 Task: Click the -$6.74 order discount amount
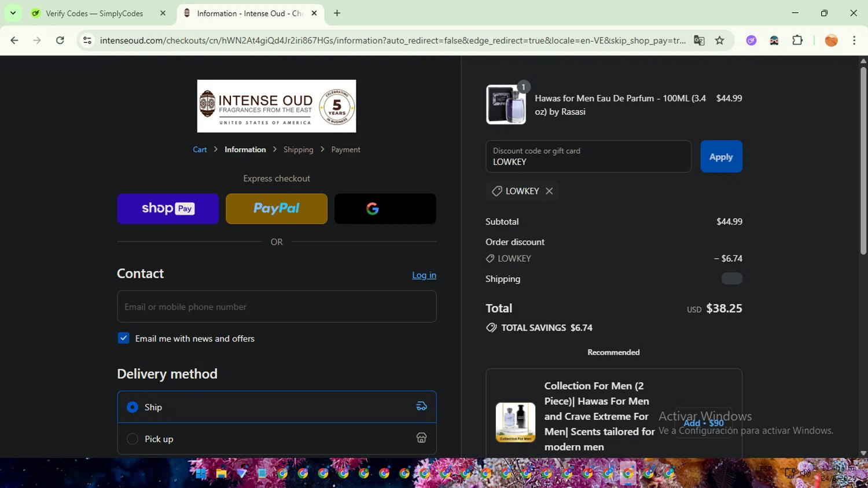(728, 259)
